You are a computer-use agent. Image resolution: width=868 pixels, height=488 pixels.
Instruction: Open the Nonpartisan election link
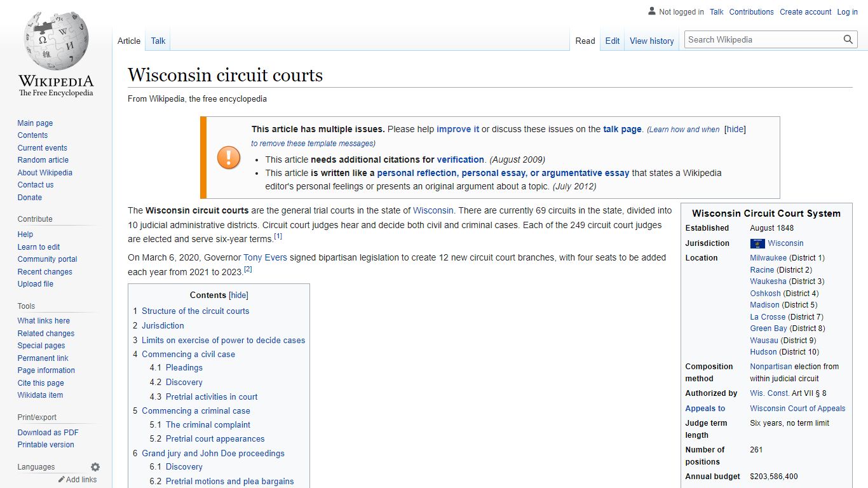[771, 367]
